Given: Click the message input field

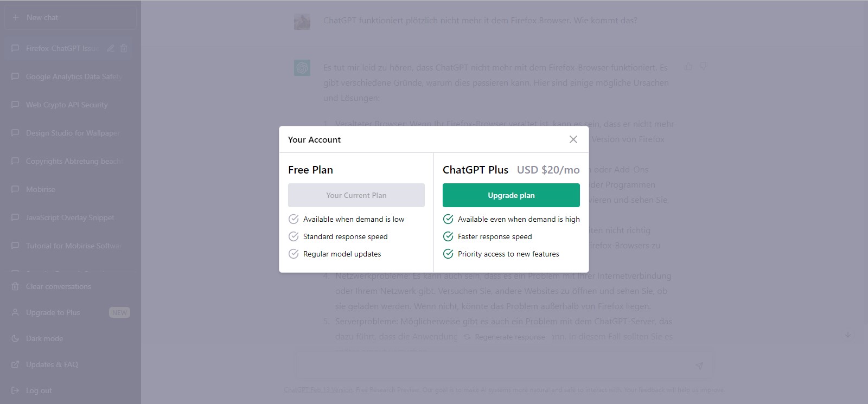Looking at the screenshot, I should coord(494,366).
